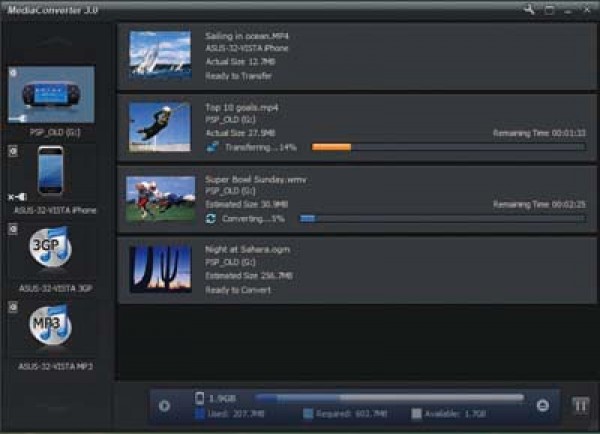Click the round button right of the storage bar

coord(542,405)
